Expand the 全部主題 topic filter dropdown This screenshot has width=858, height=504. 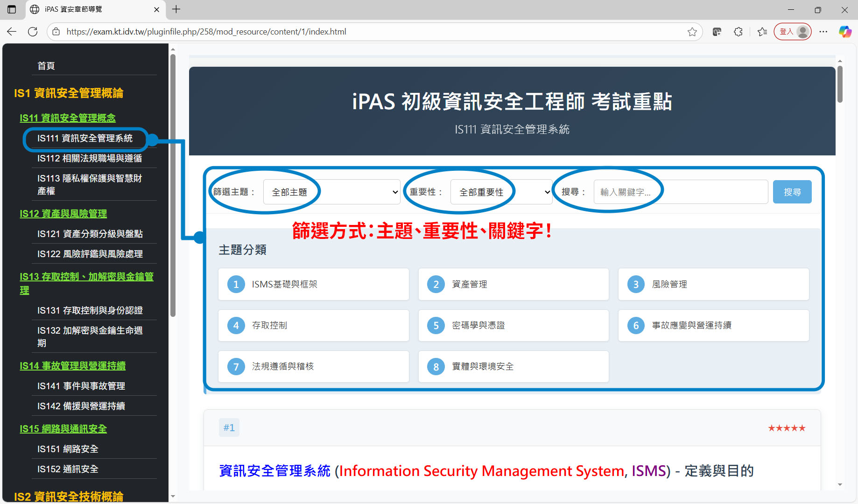331,192
